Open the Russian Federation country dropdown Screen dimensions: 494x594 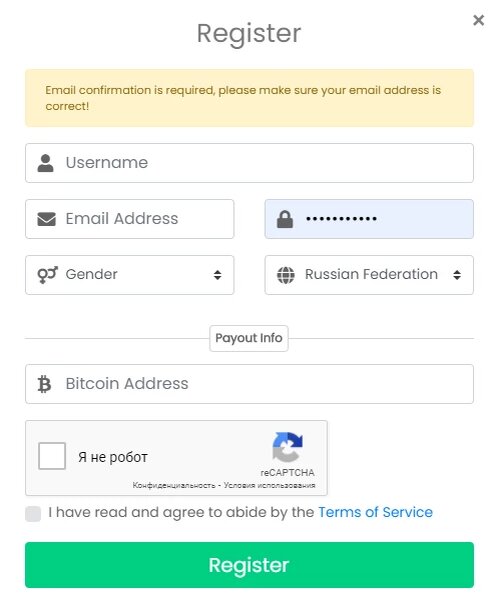pyautogui.click(x=369, y=275)
